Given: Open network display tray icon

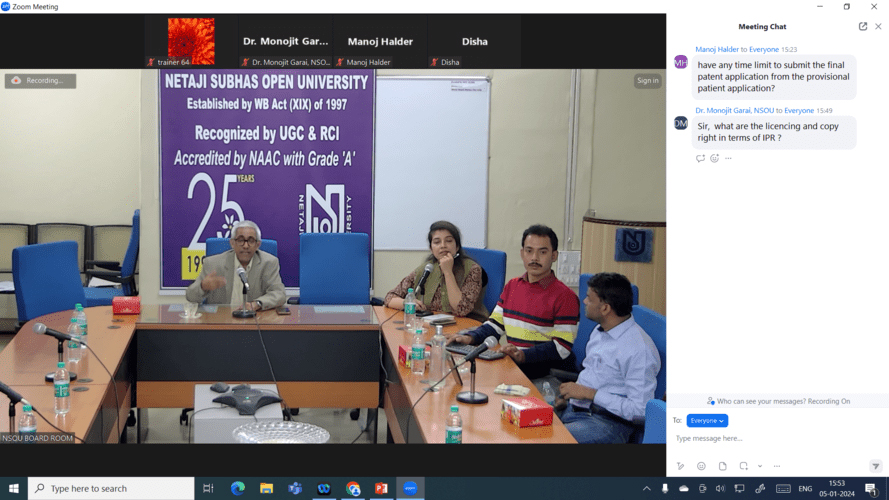Looking at the screenshot, I should click(739, 489).
